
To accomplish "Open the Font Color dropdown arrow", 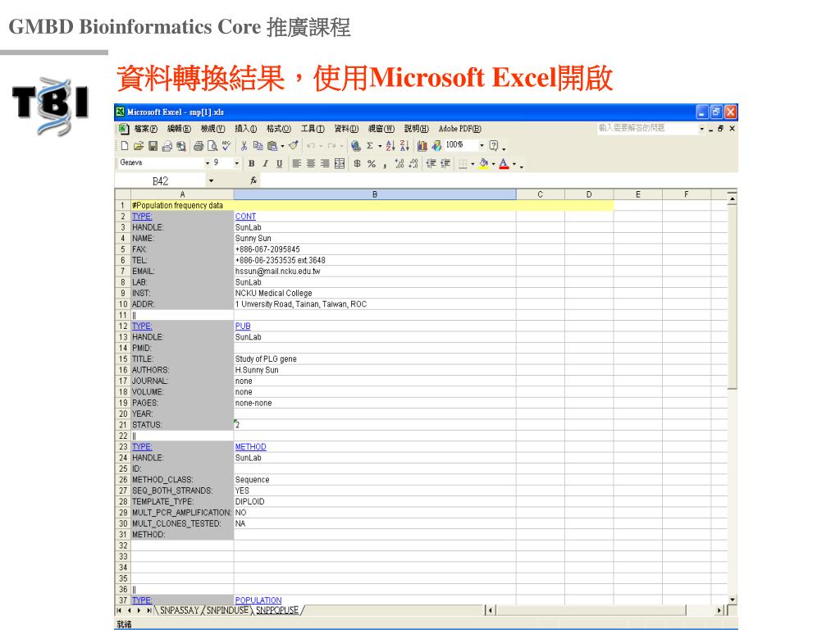I will 514,163.
